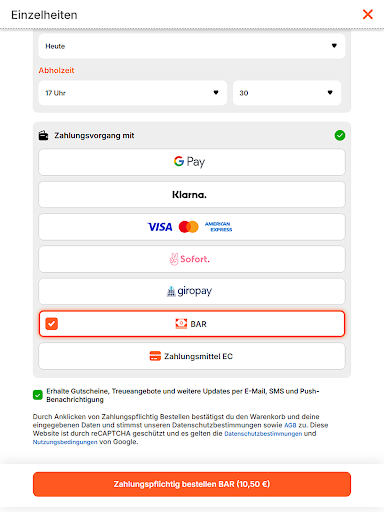This screenshot has width=384, height=512.
Task: Select Sofort payment option
Action: (192, 259)
